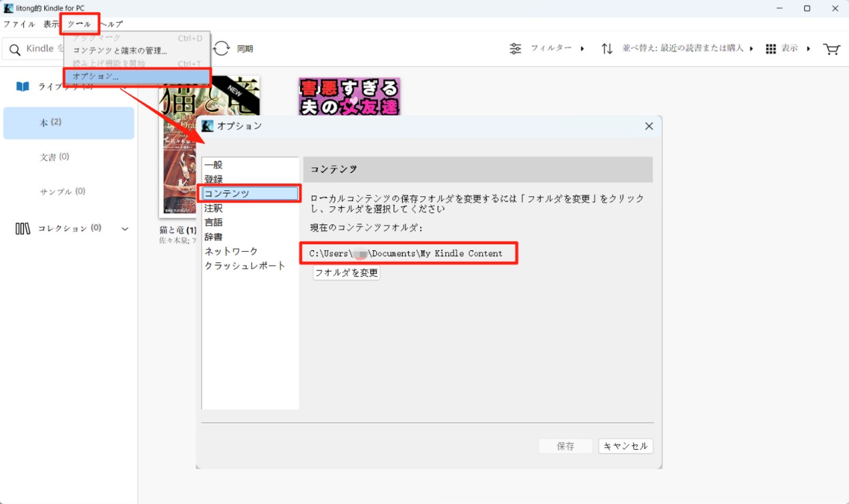Click the search magnifier icon
This screenshot has height=504, width=849.
pyautogui.click(x=15, y=49)
